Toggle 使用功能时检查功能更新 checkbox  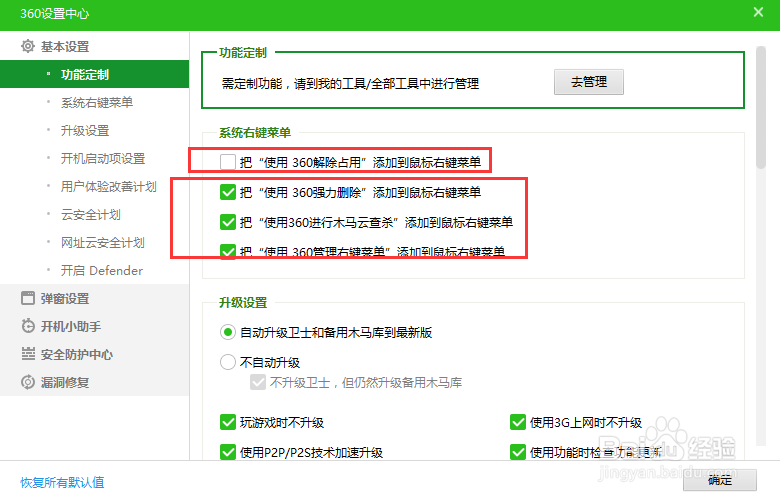click(518, 452)
